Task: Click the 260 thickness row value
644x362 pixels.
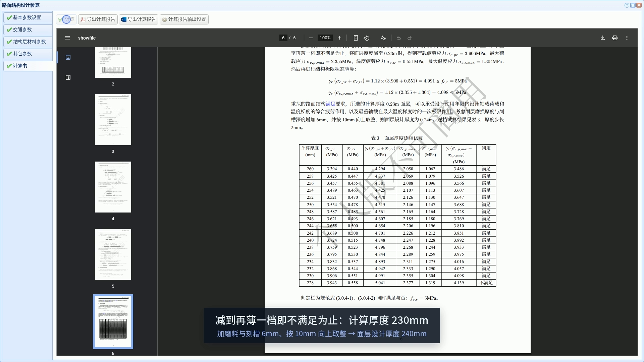Action: coord(310,169)
